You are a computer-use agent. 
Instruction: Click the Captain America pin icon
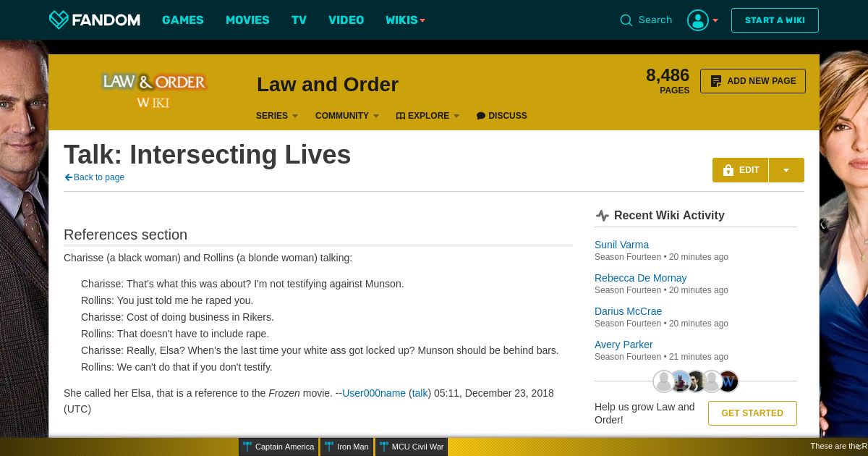(247, 447)
